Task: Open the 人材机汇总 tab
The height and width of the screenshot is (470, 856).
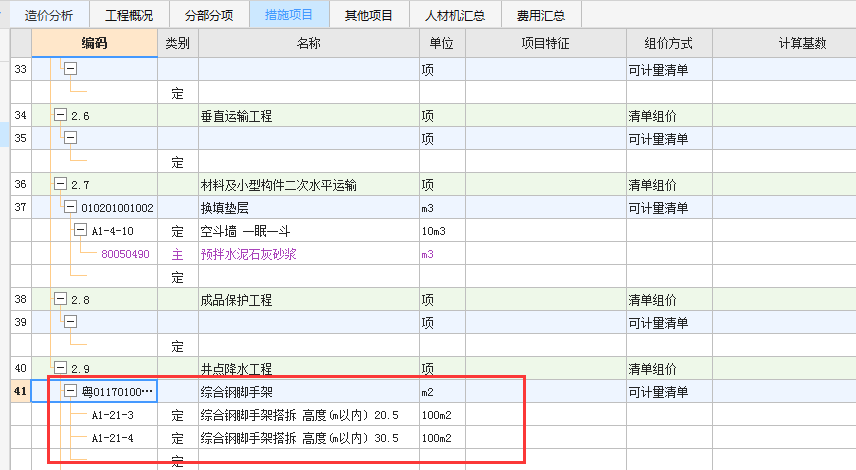Action: pos(455,15)
